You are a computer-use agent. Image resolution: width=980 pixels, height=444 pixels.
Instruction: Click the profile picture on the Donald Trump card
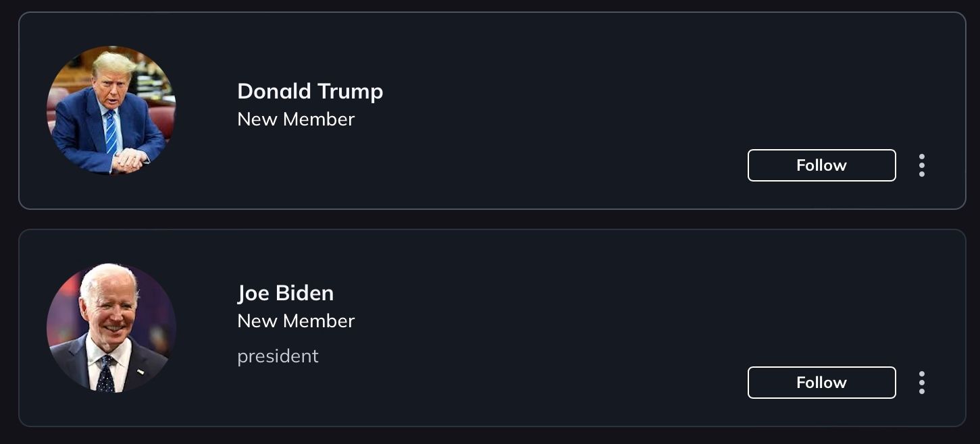111,111
